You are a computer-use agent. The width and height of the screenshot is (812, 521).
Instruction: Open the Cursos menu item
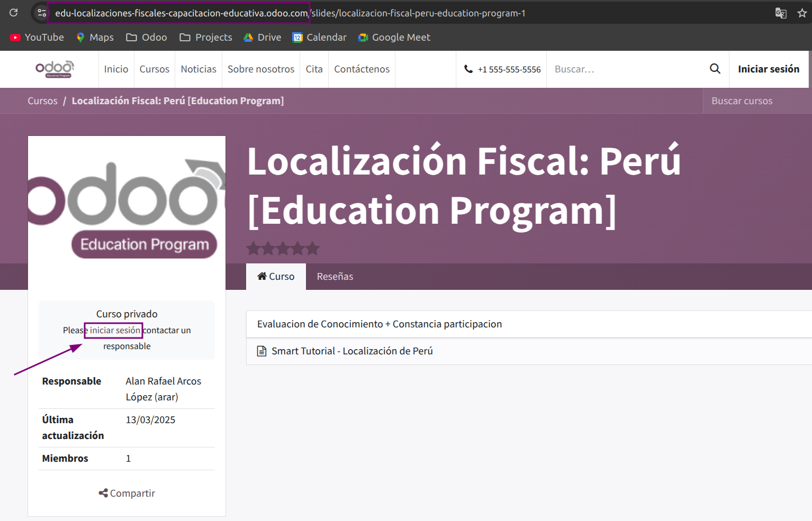click(155, 69)
